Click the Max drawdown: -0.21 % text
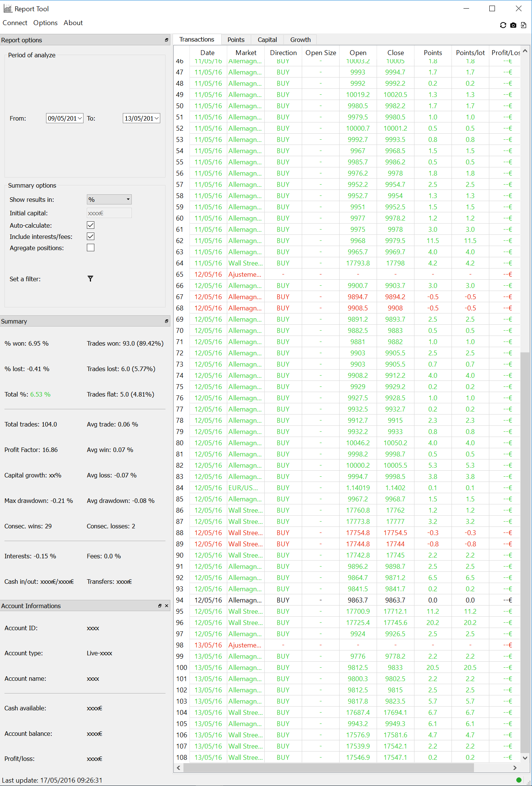 pos(39,501)
